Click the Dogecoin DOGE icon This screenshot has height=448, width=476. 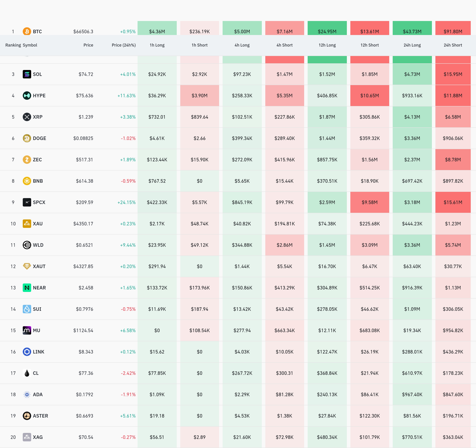point(27,138)
